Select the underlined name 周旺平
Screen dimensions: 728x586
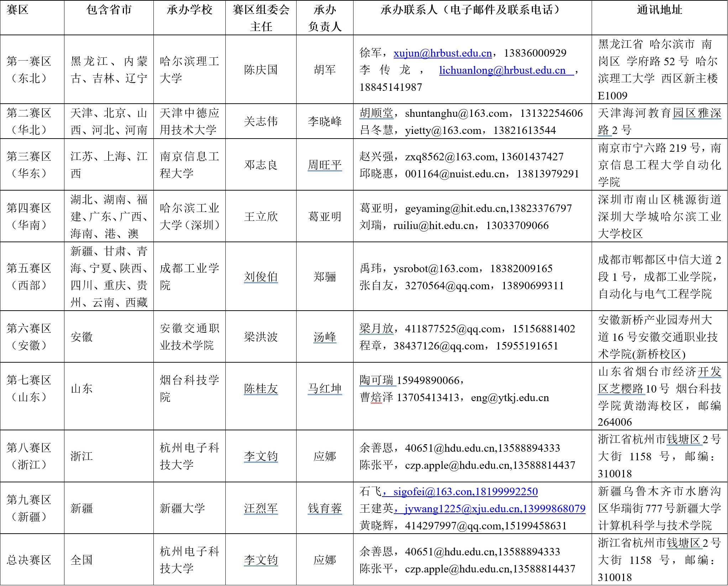click(x=325, y=165)
